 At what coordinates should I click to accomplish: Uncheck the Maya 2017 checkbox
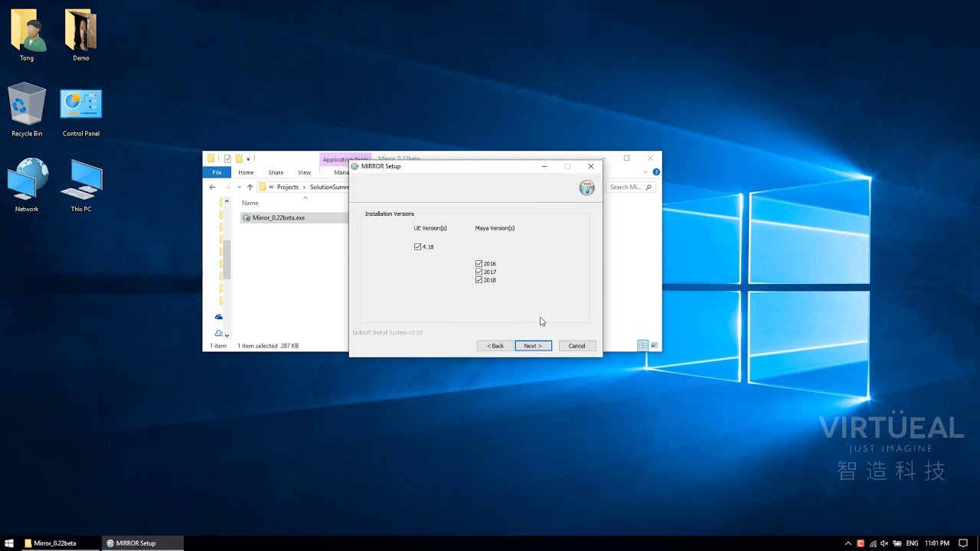click(x=479, y=272)
